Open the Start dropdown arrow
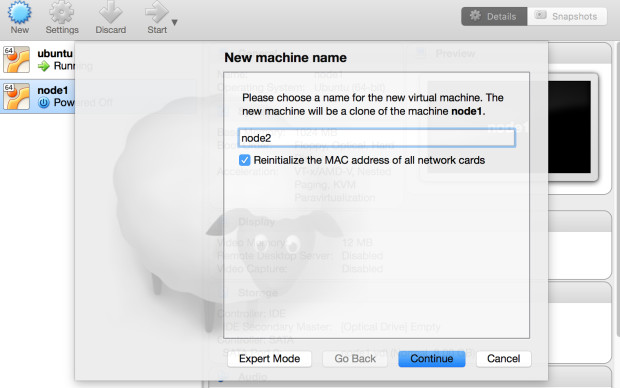The image size is (620, 388). (x=174, y=23)
